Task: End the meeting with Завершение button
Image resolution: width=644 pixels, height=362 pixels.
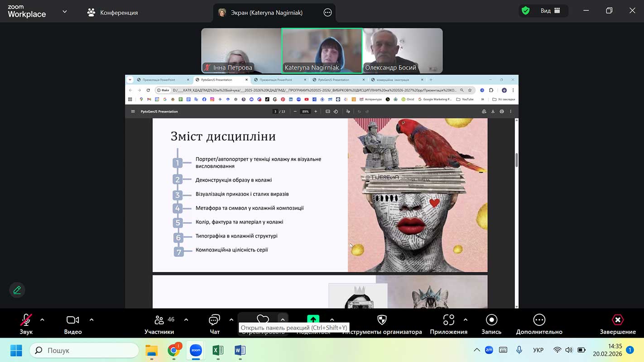Action: point(618,324)
